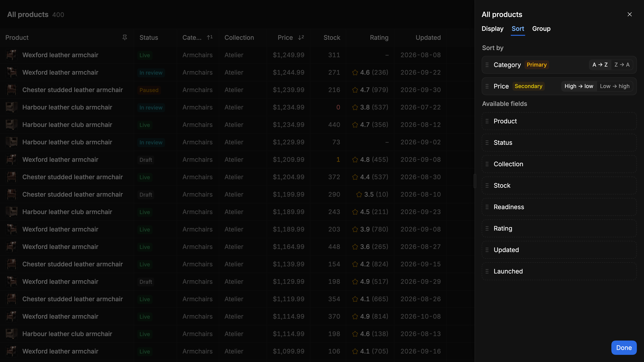Click the Launched field drag handle
Screen dimensions: 644x362
[487, 272]
